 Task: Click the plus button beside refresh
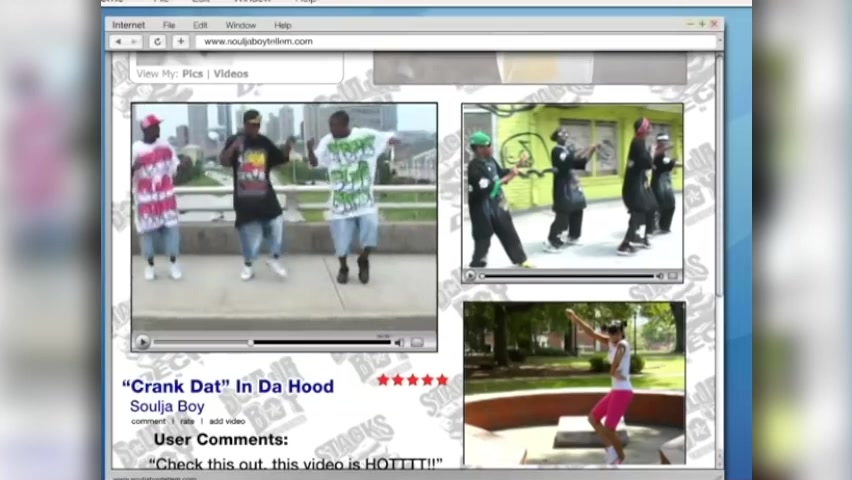tap(181, 41)
